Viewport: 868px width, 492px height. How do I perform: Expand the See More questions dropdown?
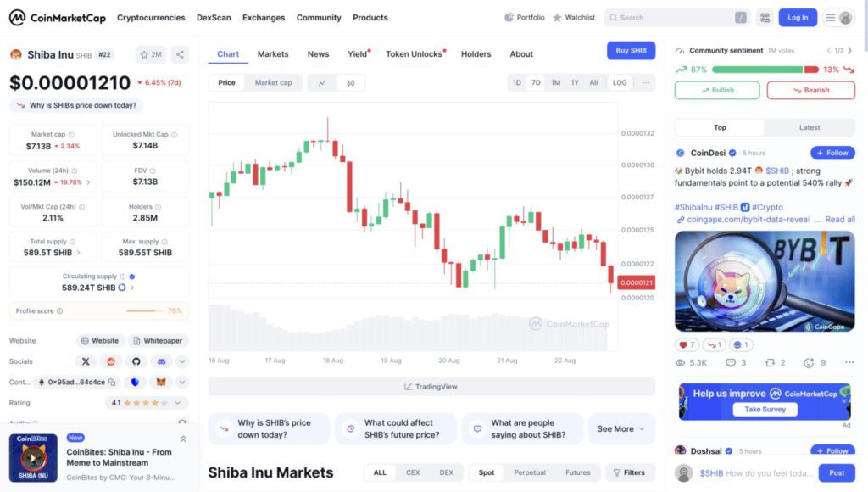[x=621, y=429]
